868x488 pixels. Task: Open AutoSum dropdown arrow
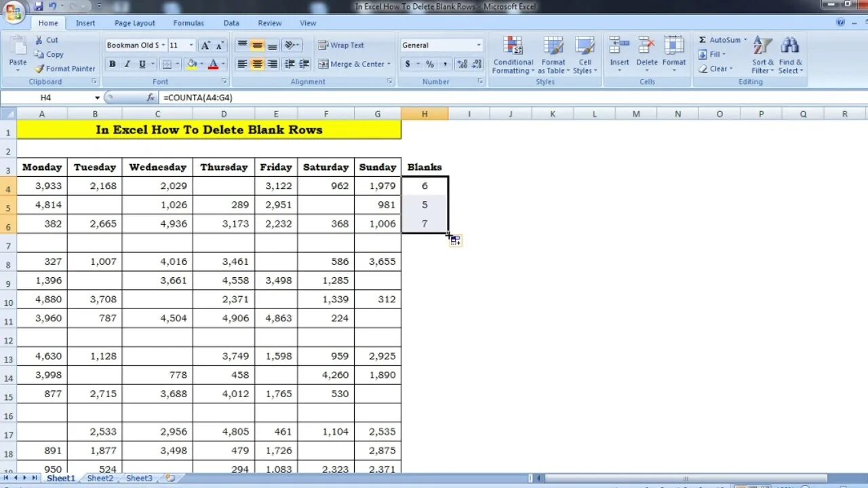745,40
